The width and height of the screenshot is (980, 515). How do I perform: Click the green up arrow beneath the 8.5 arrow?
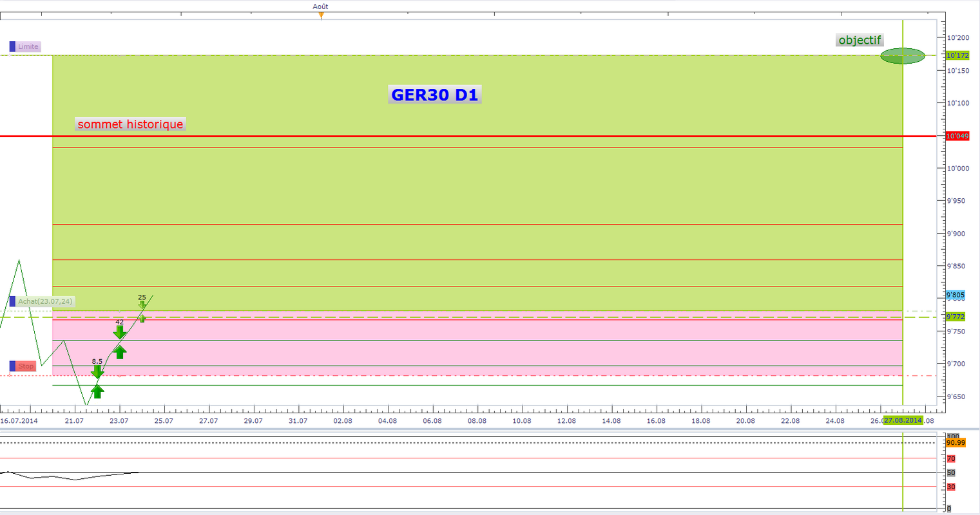pos(97,392)
